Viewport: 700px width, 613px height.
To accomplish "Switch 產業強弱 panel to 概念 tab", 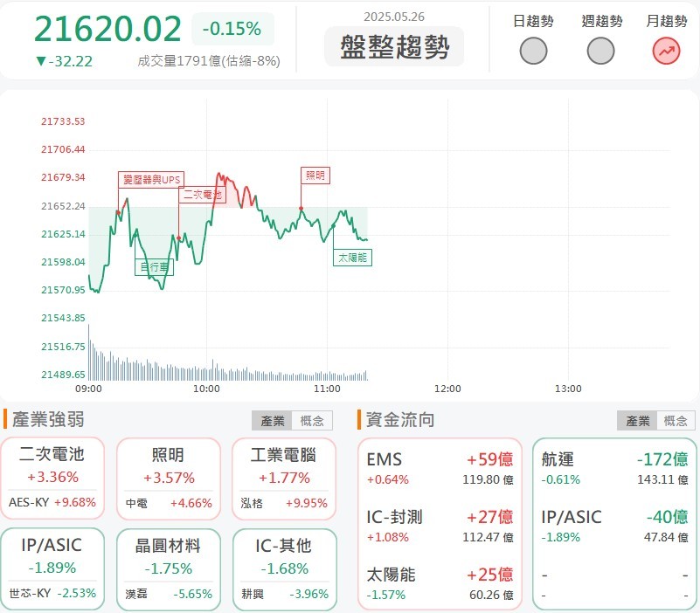I will 311,421.
